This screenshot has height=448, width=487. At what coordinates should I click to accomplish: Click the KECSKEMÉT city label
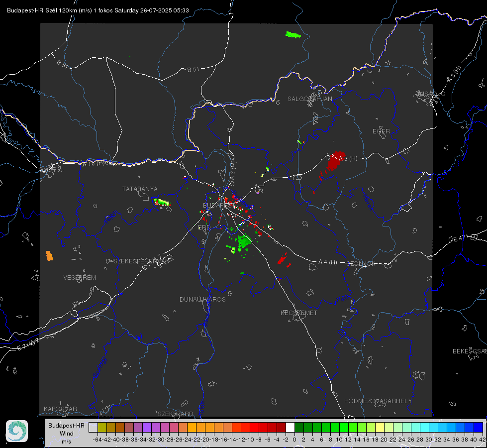[x=299, y=313]
